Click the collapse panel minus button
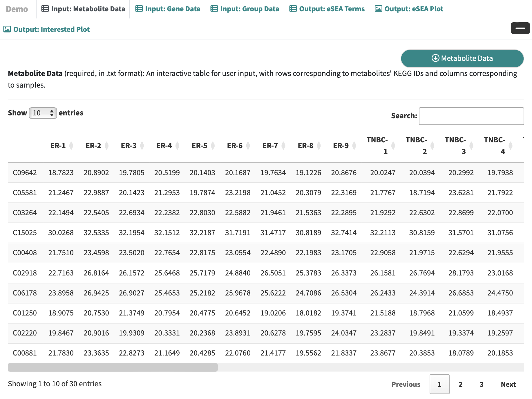This screenshot has width=532, height=399. tap(520, 28)
